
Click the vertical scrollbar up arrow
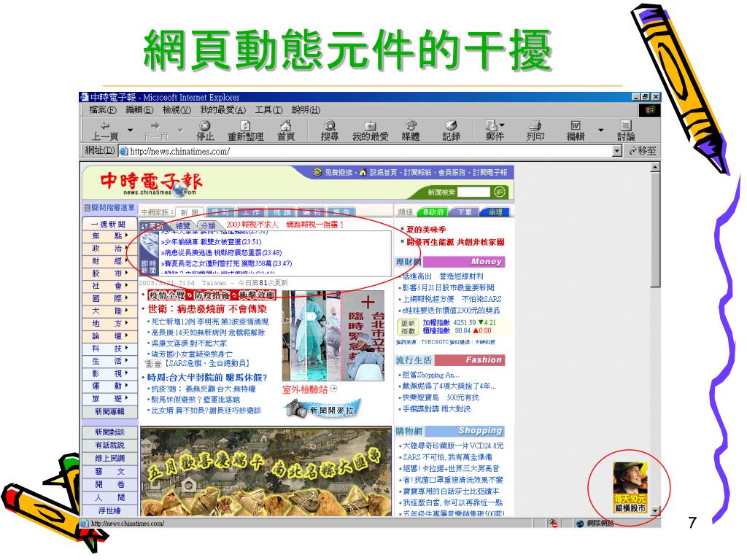click(x=656, y=167)
